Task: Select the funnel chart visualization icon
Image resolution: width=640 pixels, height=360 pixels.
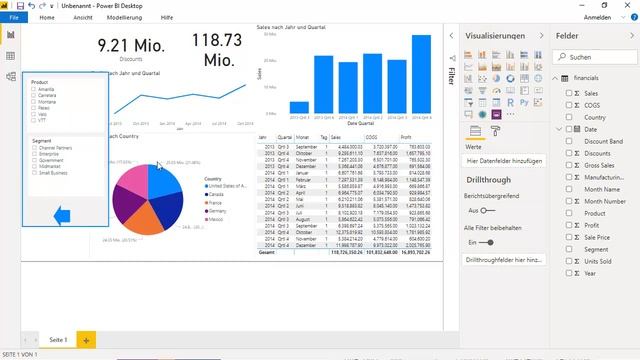Action: click(482, 91)
